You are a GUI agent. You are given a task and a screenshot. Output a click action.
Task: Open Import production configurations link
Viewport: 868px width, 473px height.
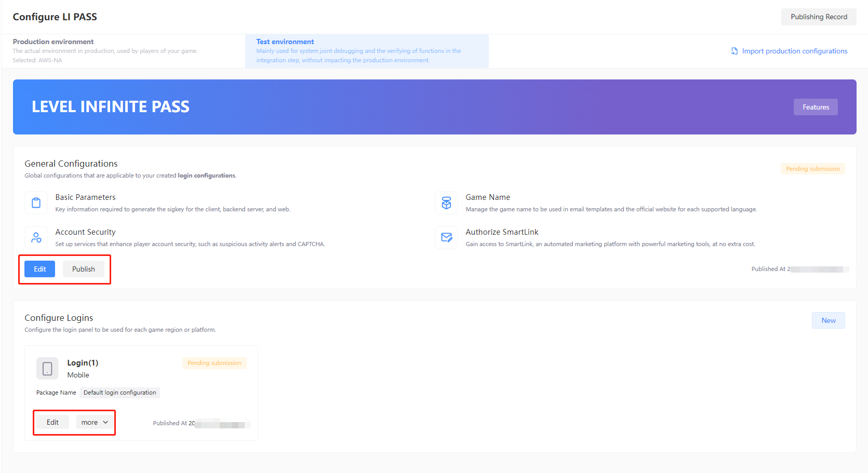(x=794, y=51)
